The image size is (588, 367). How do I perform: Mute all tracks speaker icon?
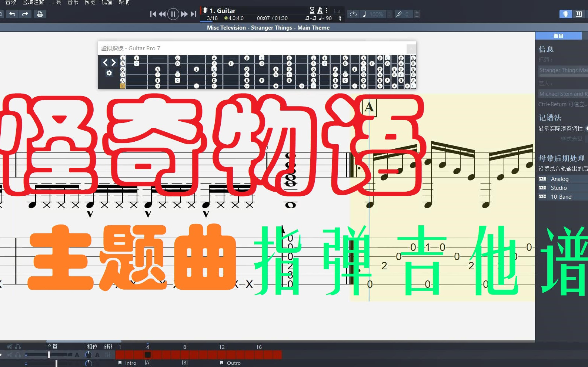pos(10,347)
